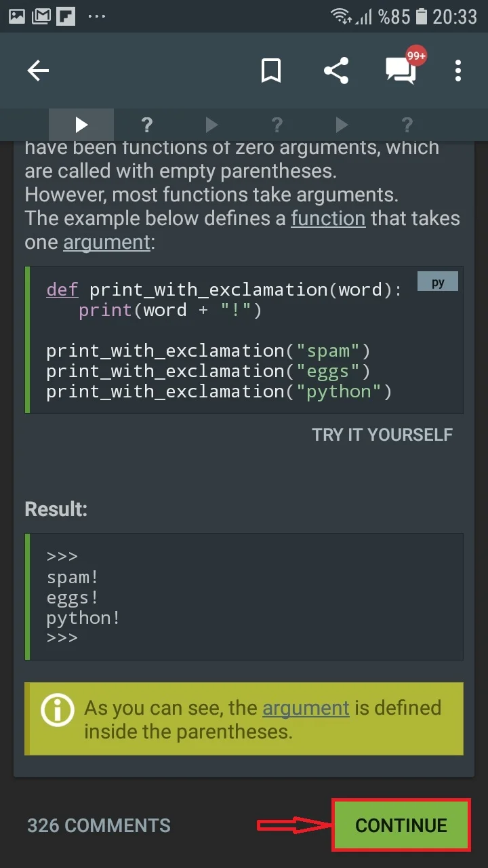
Task: Tap the battery icon in status bar
Action: click(x=421, y=16)
